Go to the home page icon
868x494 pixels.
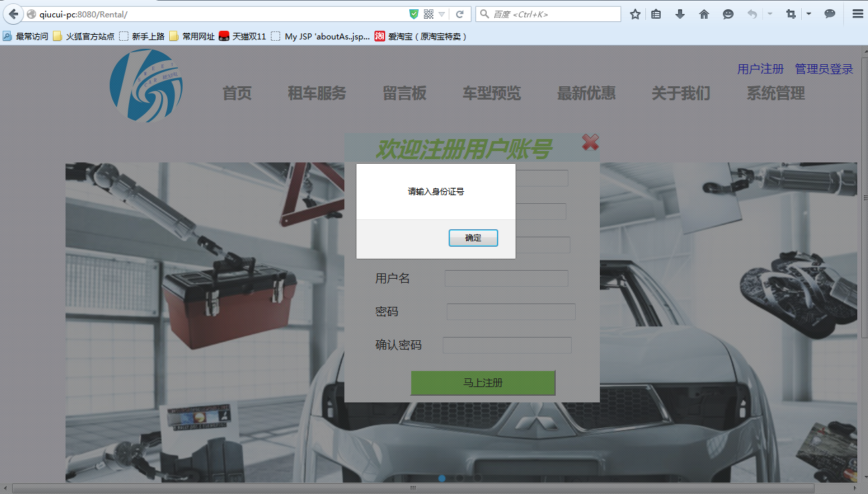click(x=704, y=14)
